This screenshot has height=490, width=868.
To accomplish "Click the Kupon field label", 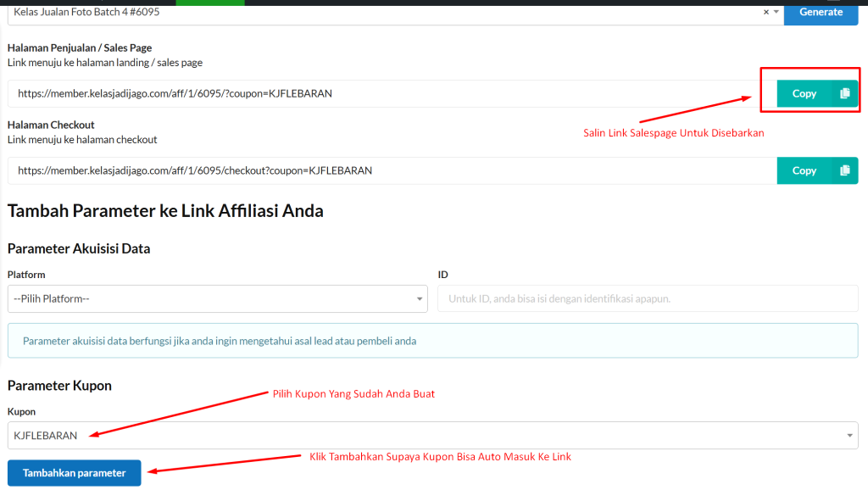I will coord(21,412).
